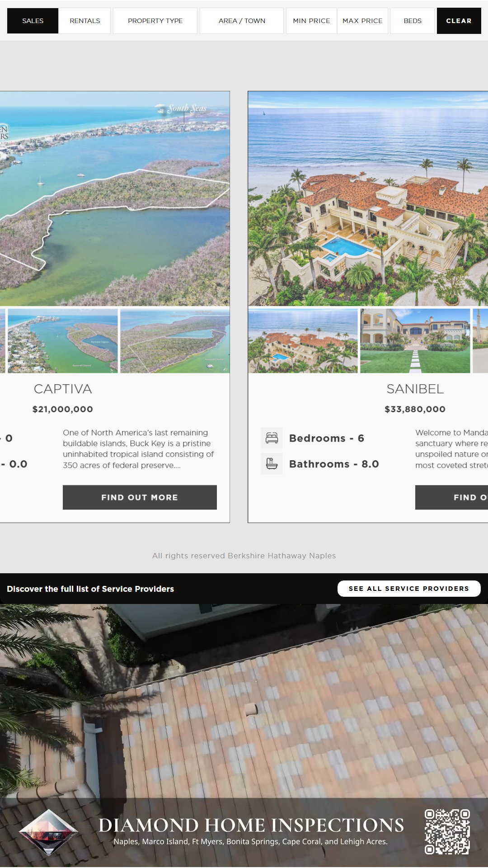Click the Diamond Home Inspections diamond logo
The image size is (488, 868).
[x=49, y=833]
